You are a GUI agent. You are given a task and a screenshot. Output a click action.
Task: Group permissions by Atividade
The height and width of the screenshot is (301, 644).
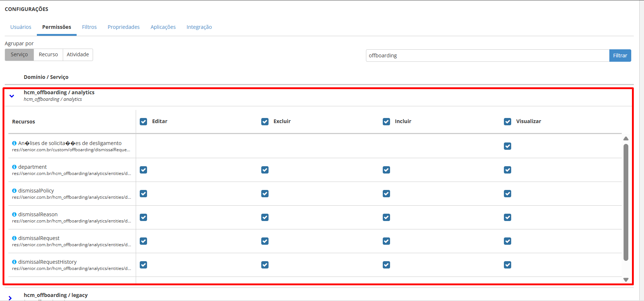[78, 55]
